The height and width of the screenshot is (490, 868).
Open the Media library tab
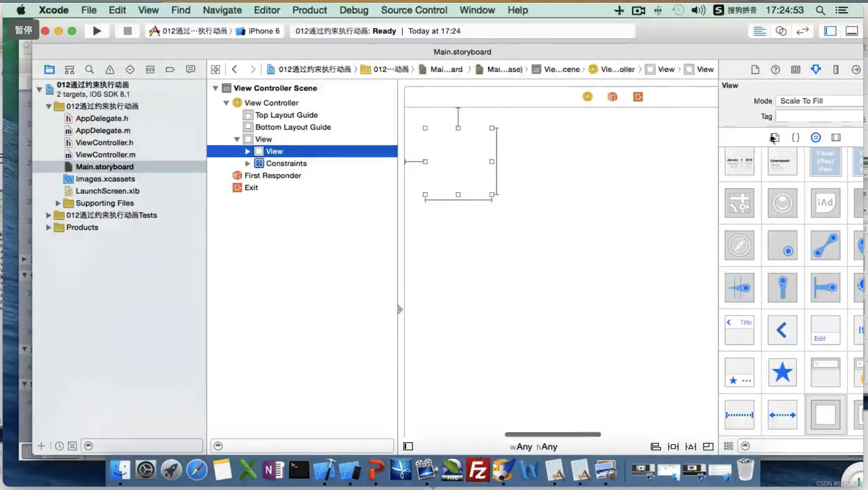pyautogui.click(x=836, y=137)
